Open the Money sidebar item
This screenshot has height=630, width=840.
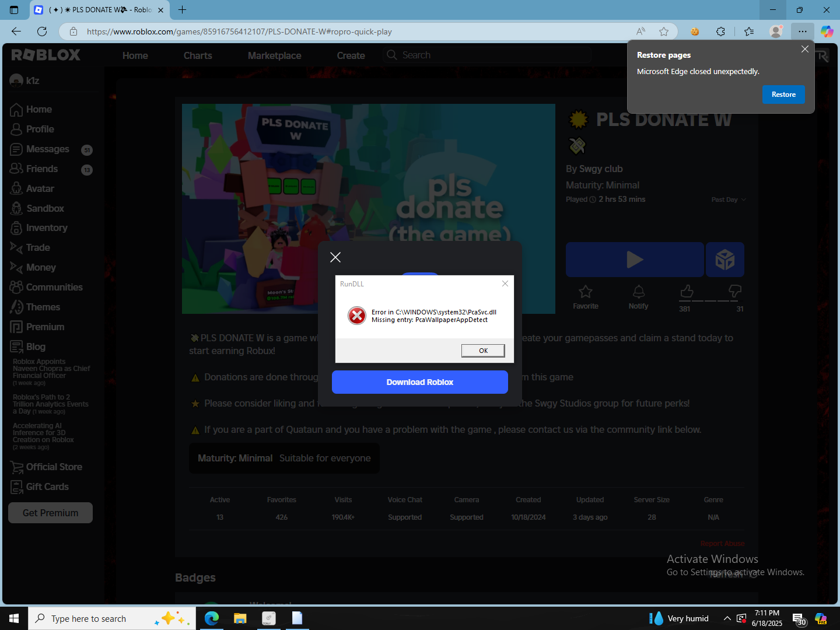(x=33, y=268)
